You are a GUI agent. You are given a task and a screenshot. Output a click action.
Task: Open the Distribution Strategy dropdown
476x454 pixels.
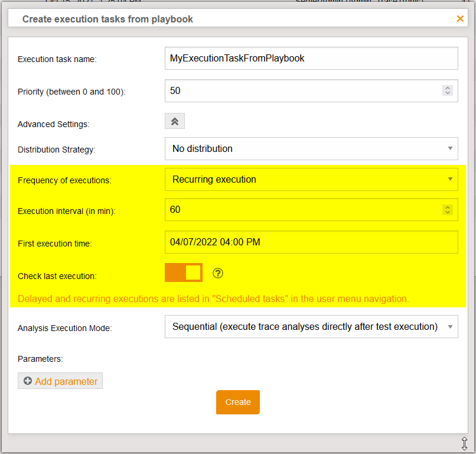311,148
